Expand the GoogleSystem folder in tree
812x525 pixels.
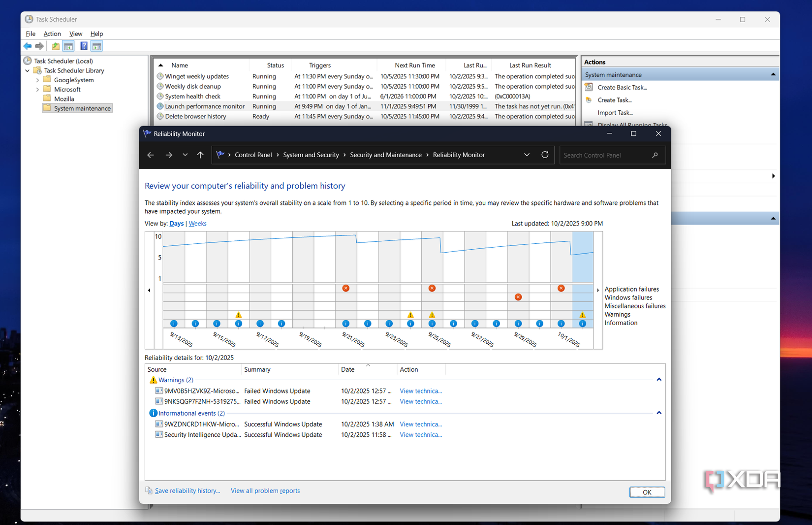37,80
